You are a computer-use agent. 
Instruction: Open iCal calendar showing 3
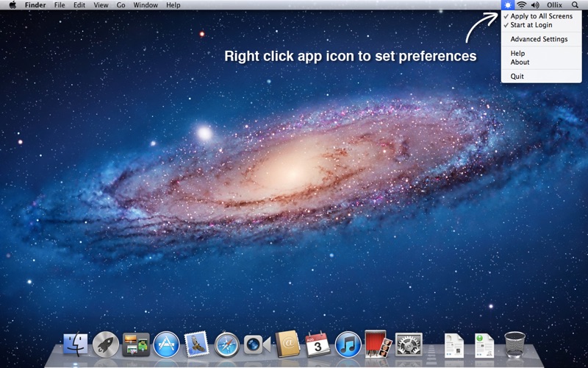click(318, 344)
